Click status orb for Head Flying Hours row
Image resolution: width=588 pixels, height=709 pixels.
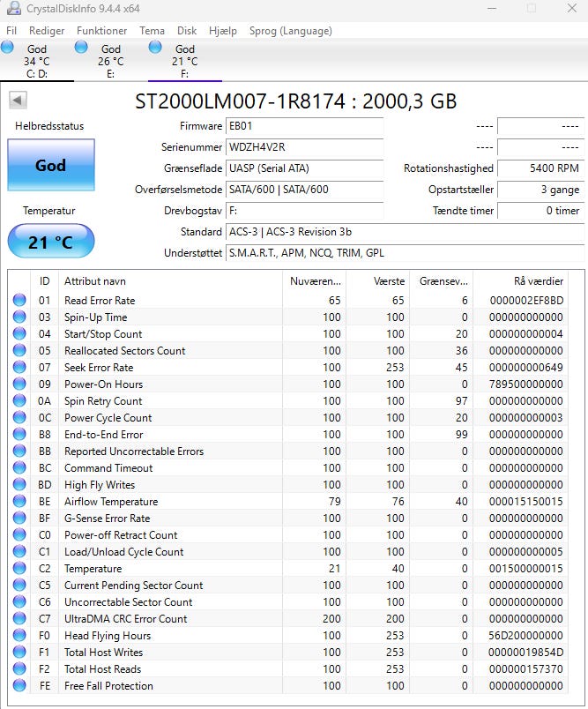(x=19, y=635)
